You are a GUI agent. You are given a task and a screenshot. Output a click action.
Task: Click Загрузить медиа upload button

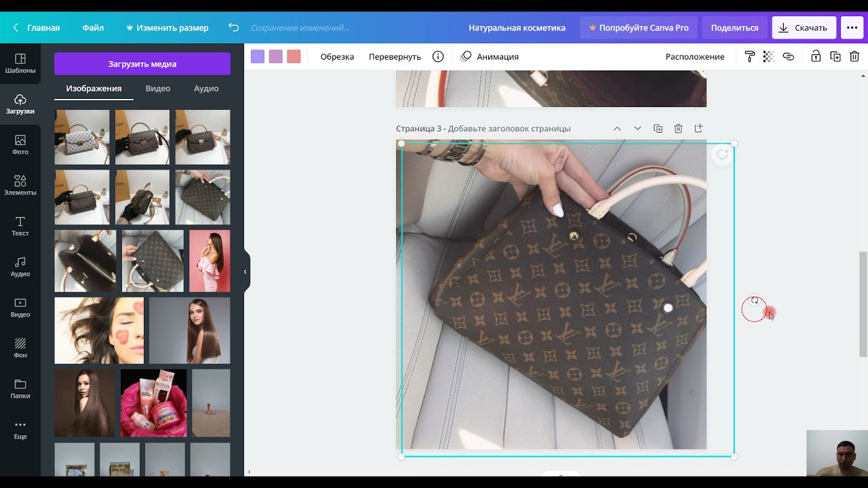click(x=142, y=64)
